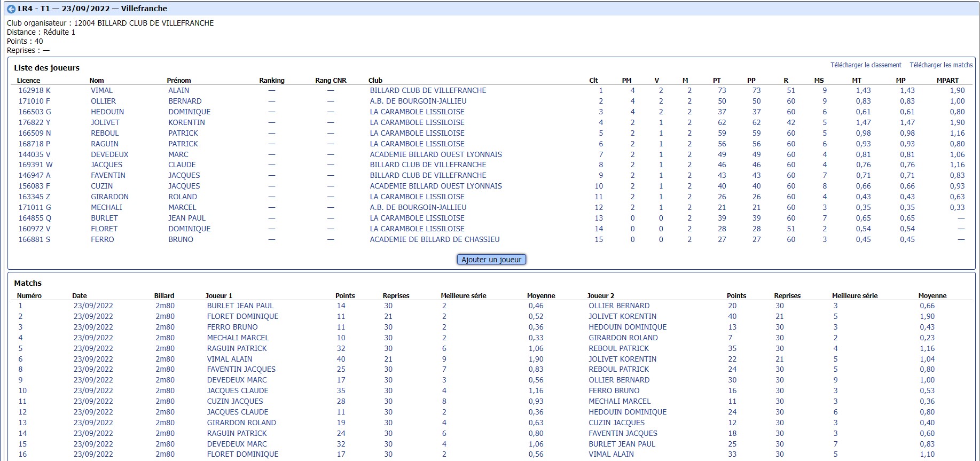Click the Clt column header
Screen dimensions: 980x461
click(593, 81)
